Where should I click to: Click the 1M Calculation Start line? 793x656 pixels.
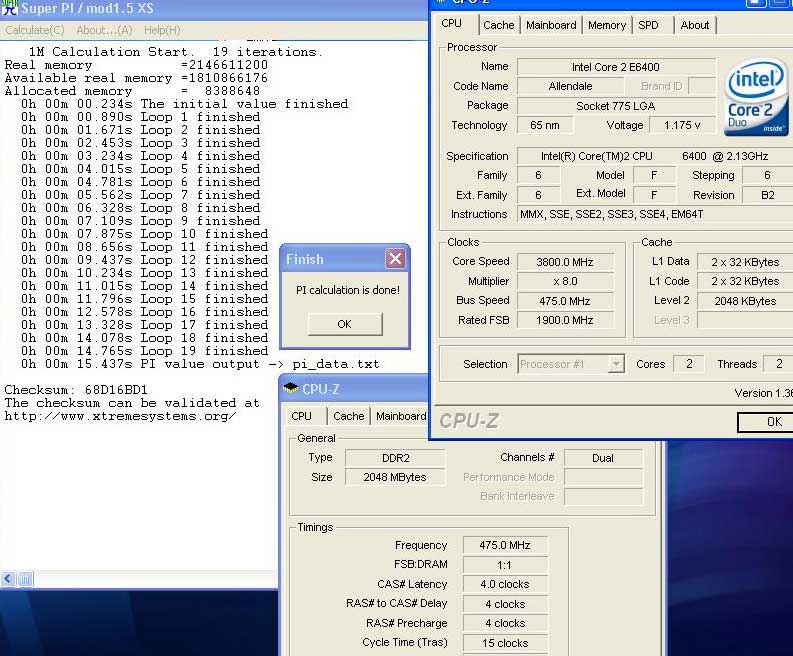[175, 52]
